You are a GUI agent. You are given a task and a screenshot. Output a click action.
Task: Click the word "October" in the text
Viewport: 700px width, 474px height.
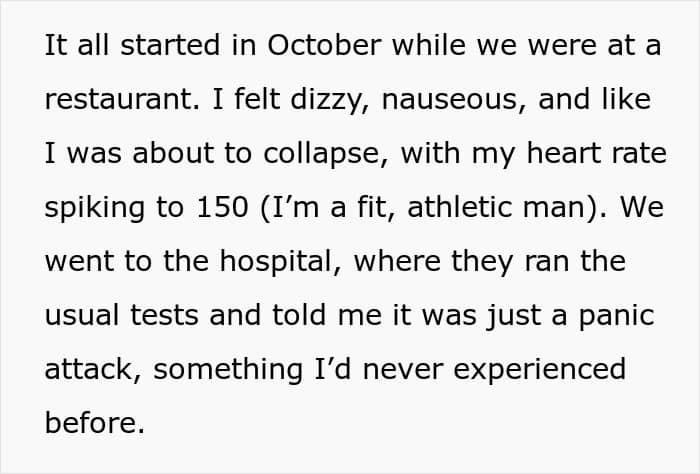click(x=325, y=45)
